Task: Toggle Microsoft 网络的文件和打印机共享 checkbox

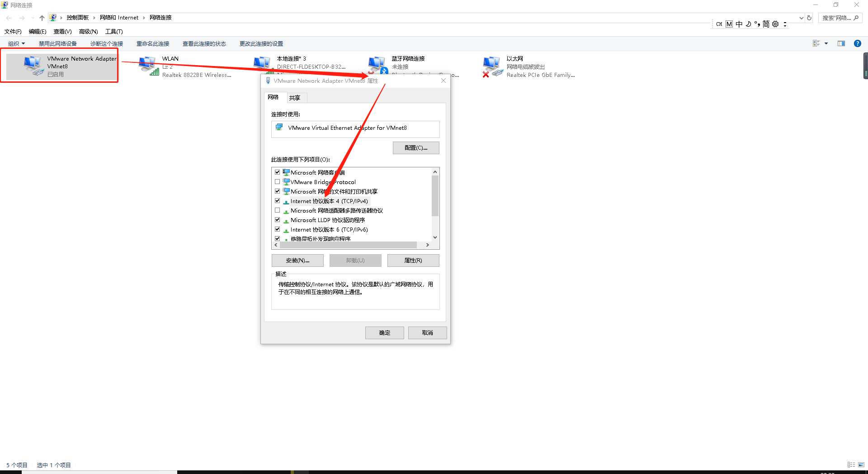Action: coord(278,191)
